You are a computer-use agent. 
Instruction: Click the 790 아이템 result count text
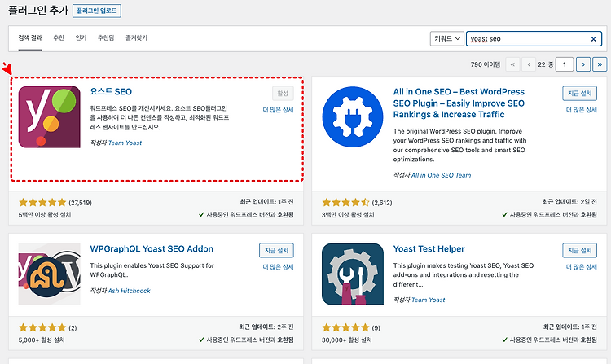(x=486, y=64)
